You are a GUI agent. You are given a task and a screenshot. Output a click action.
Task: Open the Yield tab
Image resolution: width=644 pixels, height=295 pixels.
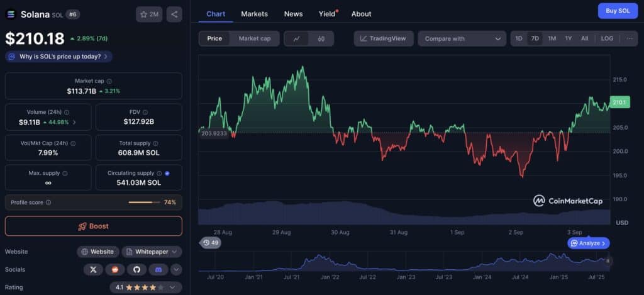(x=327, y=14)
